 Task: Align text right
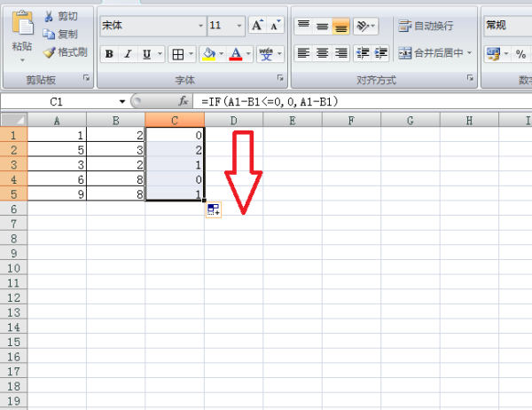(x=340, y=53)
